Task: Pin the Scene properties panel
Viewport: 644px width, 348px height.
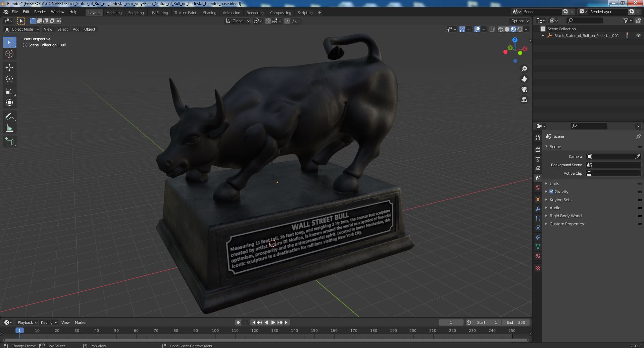Action: point(638,136)
